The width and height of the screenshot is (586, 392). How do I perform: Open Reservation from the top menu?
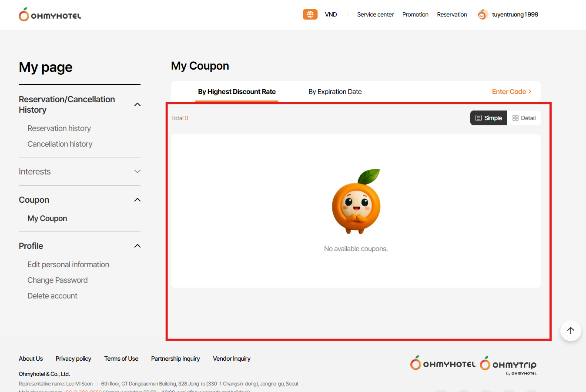(452, 14)
